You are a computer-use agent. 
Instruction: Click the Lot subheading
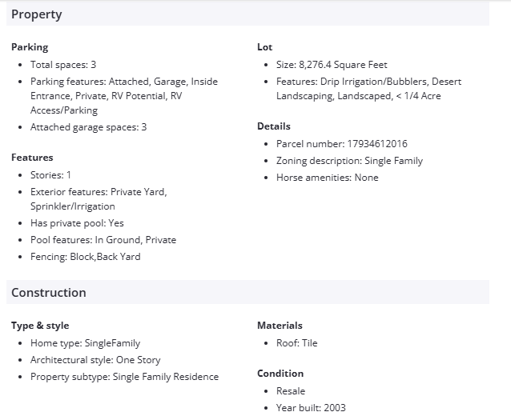coord(265,47)
